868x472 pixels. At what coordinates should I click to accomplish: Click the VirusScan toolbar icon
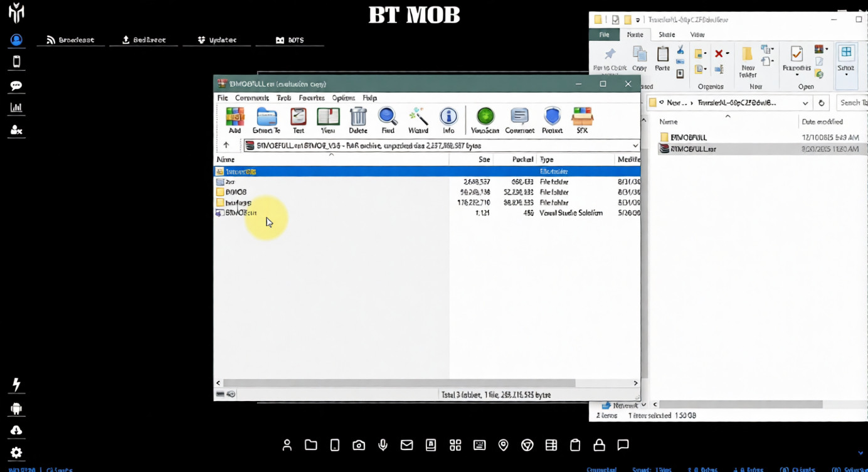[485, 120]
